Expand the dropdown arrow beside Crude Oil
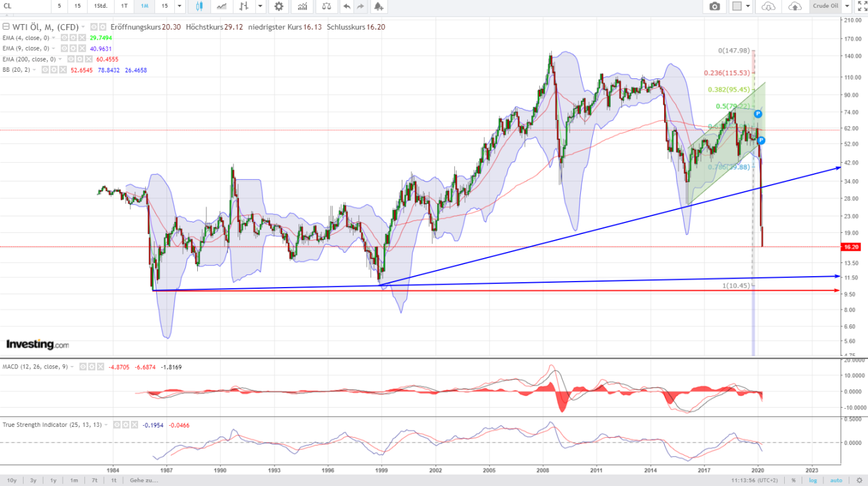The image size is (868, 486). click(847, 6)
